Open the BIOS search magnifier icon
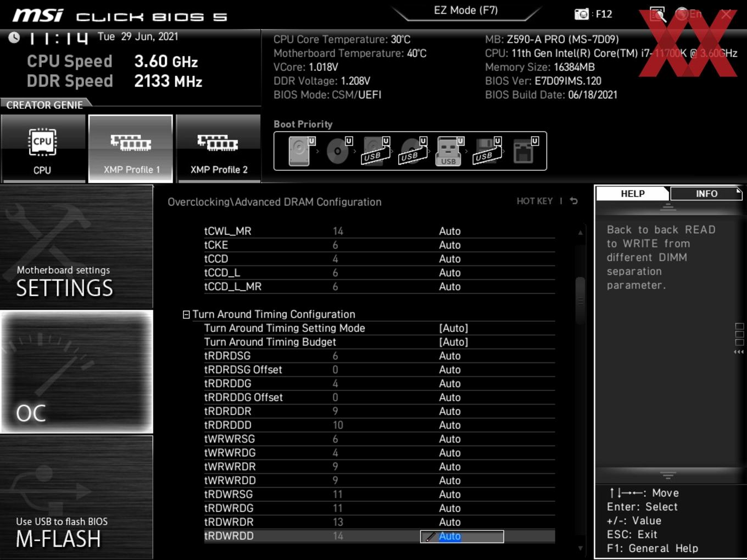Viewport: 747px width, 560px height. click(657, 14)
